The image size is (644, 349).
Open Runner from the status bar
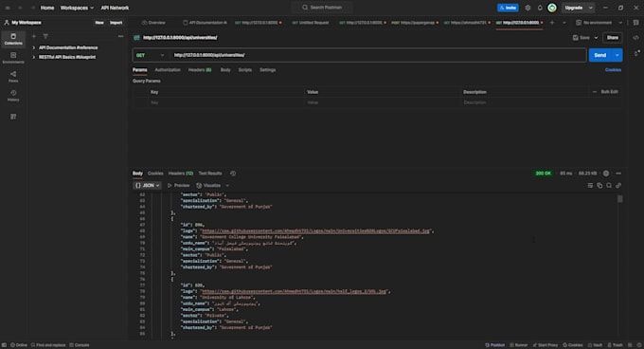pyautogui.click(x=519, y=345)
